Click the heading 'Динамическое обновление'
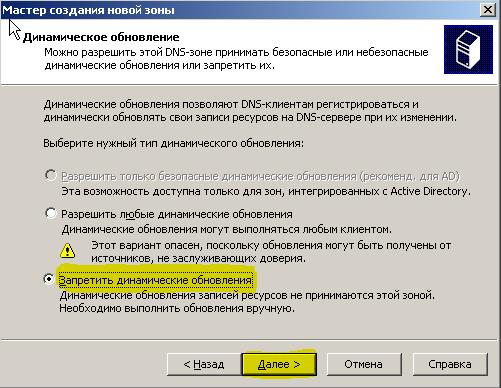501x388 pixels. [x=101, y=37]
